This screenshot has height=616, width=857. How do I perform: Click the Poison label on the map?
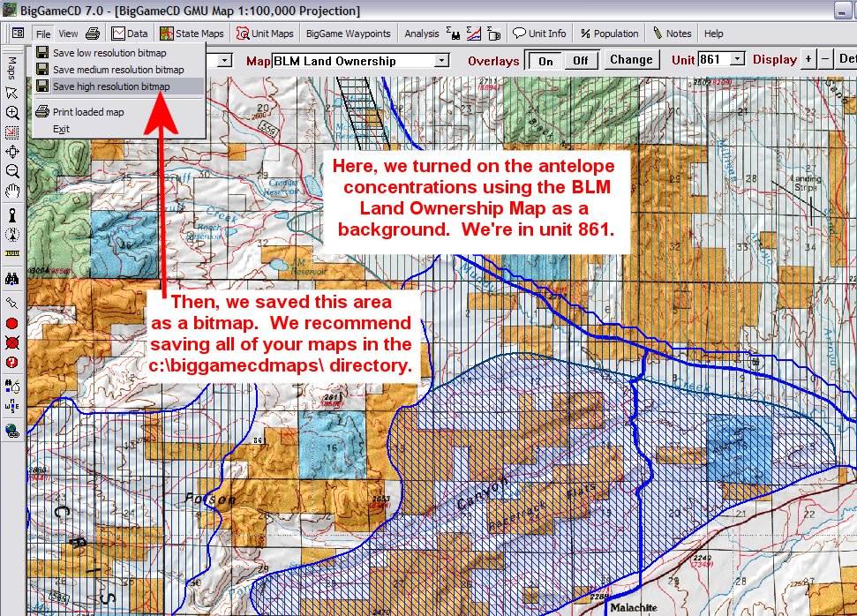(210, 499)
